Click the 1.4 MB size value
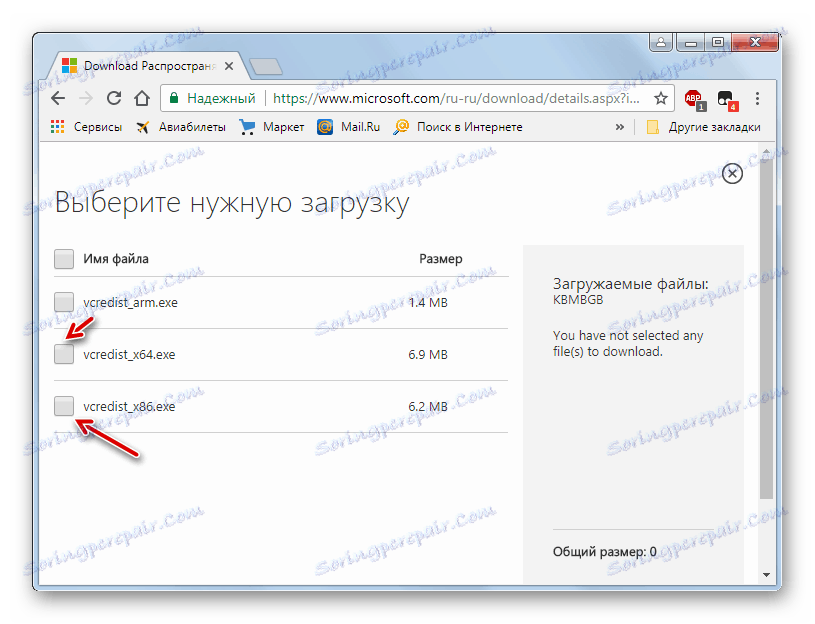 tap(428, 302)
